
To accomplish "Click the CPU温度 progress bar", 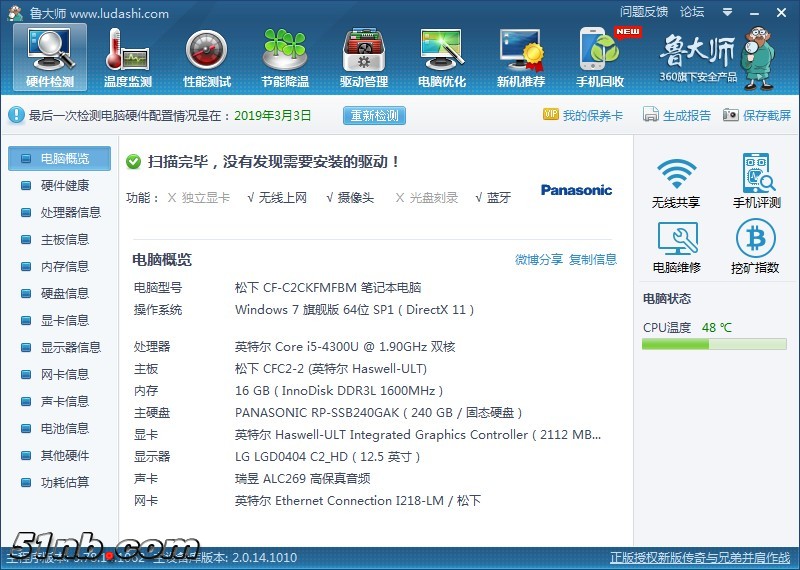I will point(714,345).
